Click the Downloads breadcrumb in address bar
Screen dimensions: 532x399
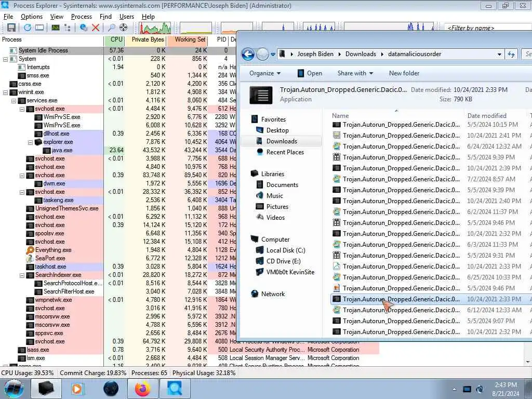(361, 54)
